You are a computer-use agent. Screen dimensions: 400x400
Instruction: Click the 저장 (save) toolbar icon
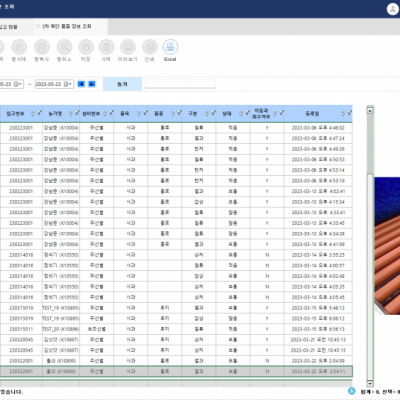point(86,47)
